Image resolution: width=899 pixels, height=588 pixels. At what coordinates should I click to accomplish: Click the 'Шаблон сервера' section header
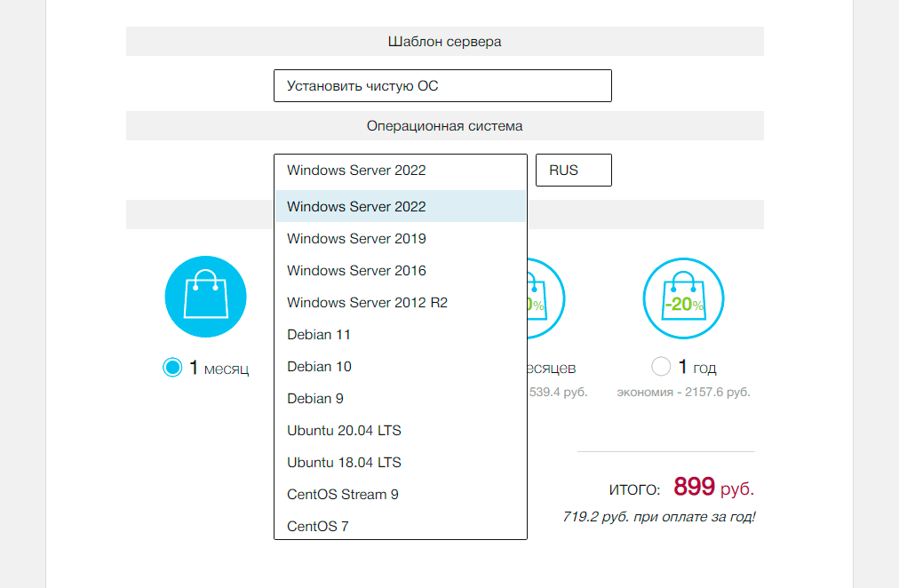point(445,42)
